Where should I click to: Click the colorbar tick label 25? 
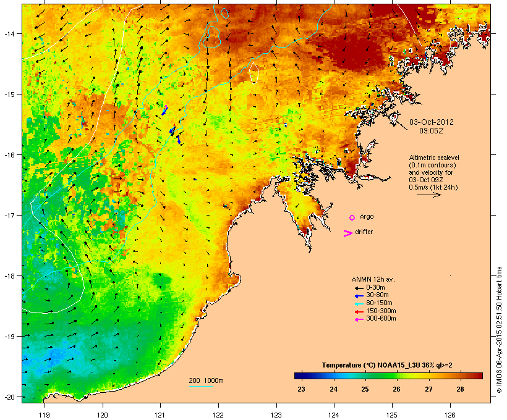click(x=365, y=389)
